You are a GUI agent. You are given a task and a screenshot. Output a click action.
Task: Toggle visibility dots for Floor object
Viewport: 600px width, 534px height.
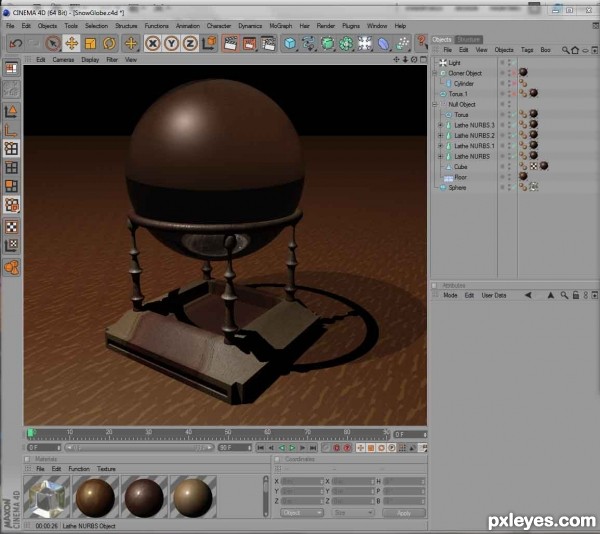[509, 177]
